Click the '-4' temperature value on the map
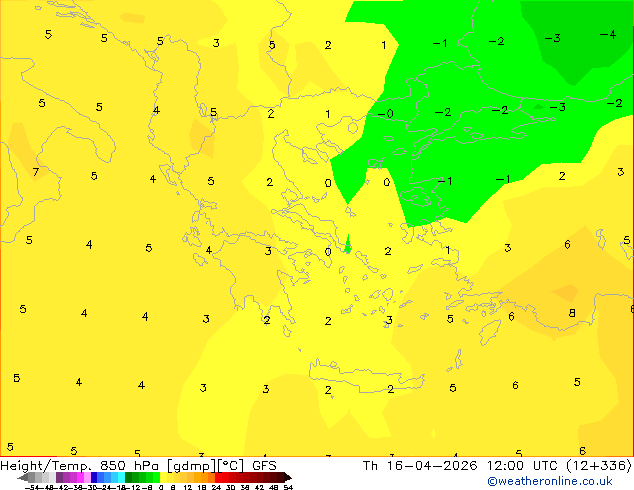This screenshot has width=634, height=490. point(608,34)
